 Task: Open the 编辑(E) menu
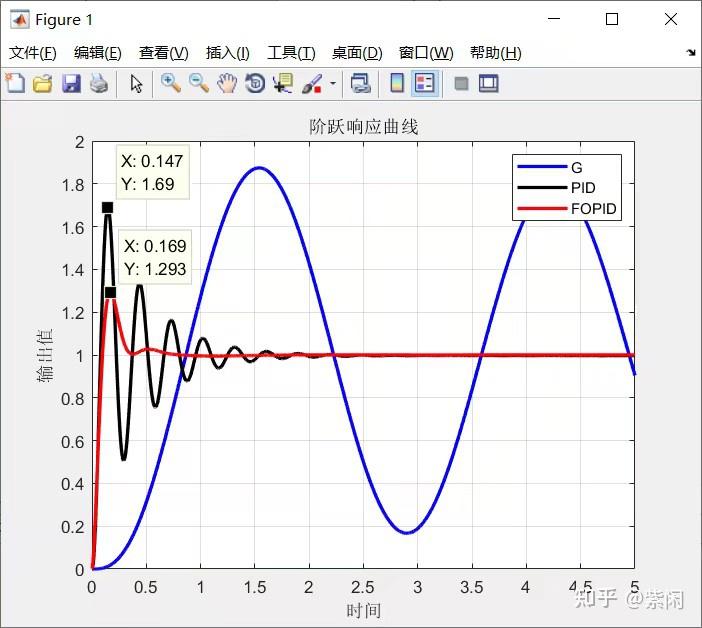[98, 53]
